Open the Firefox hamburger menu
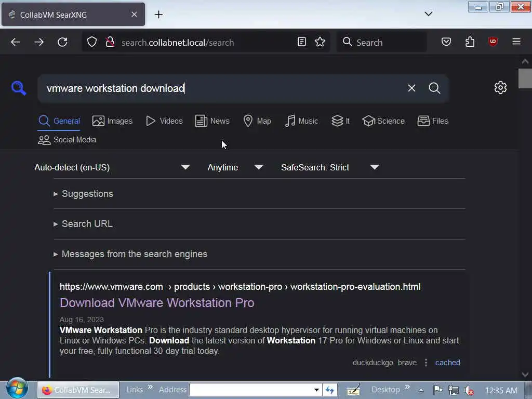The image size is (532, 399). point(516,42)
